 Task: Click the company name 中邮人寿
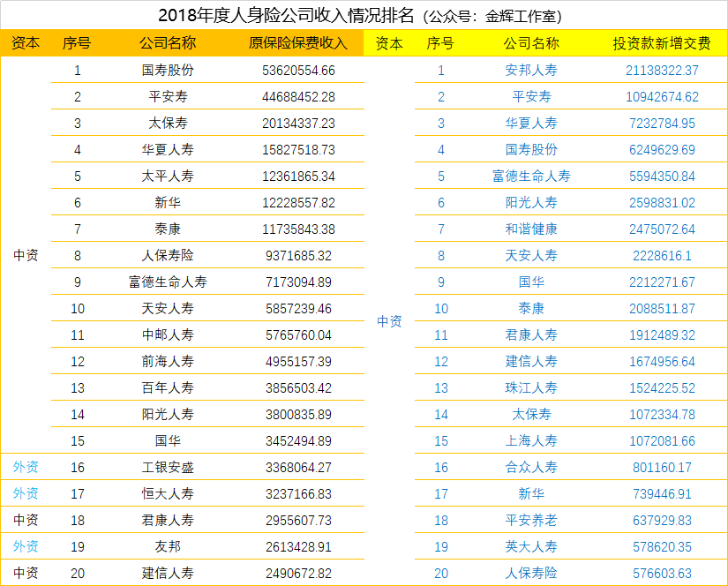[x=168, y=334]
